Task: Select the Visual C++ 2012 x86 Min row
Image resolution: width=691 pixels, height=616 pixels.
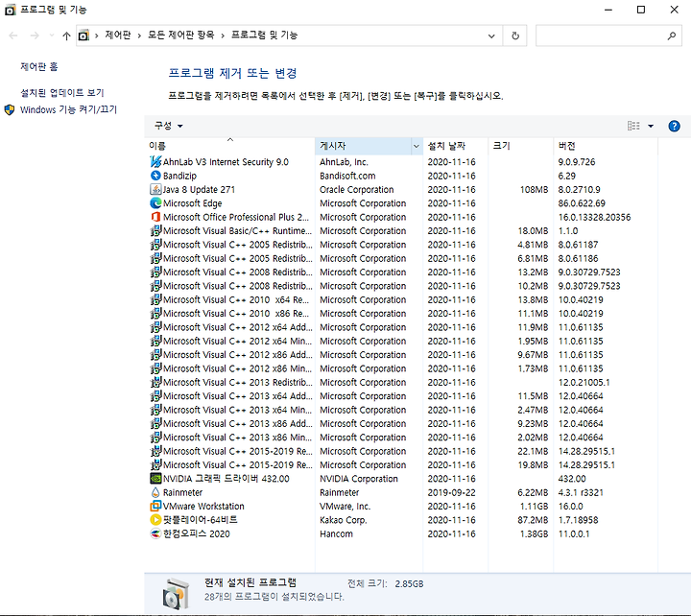Action: pyautogui.click(x=401, y=368)
